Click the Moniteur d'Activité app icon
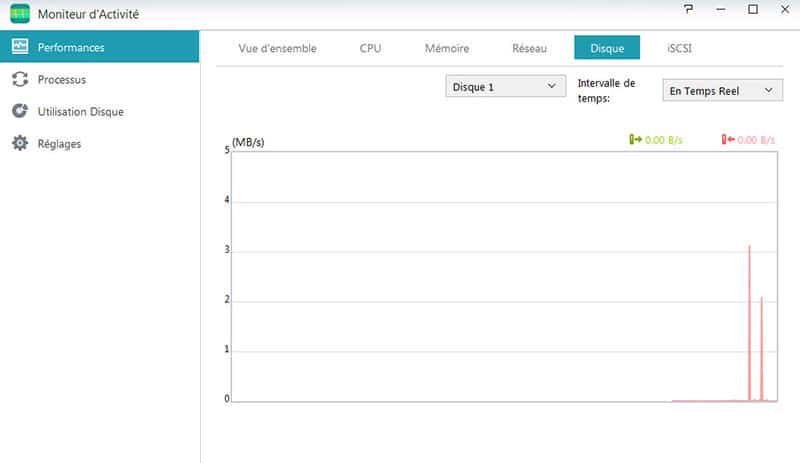Viewport: 800px width, 463px height. tap(20, 14)
